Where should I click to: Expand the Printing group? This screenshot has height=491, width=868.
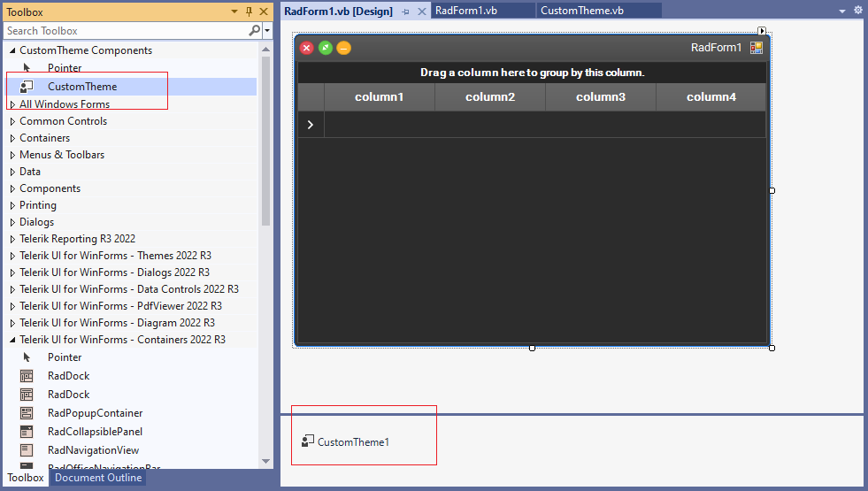12,205
